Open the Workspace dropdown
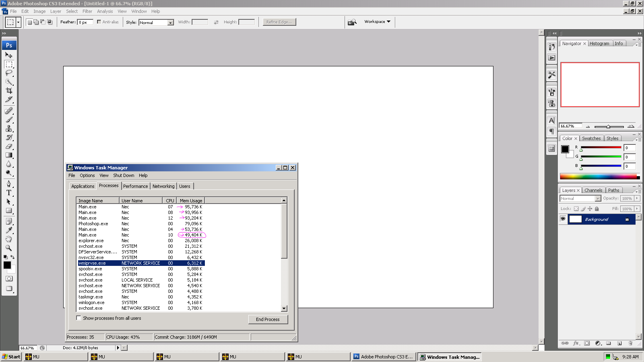The width and height of the screenshot is (644, 362). coord(377,22)
